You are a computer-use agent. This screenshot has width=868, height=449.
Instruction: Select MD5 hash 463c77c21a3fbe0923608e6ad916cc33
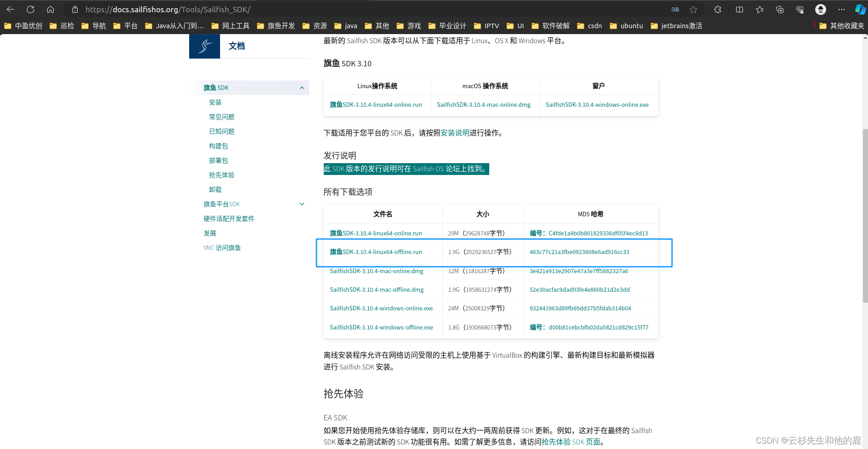coord(579,252)
